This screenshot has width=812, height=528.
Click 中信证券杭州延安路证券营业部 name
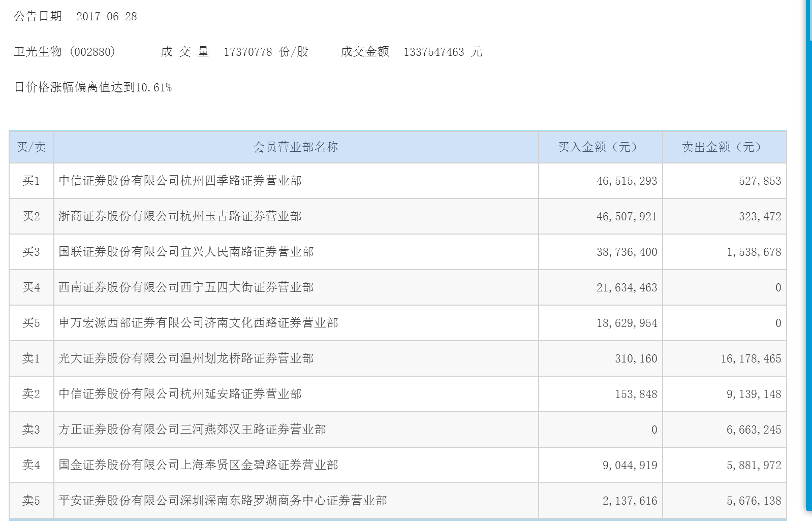tap(180, 394)
